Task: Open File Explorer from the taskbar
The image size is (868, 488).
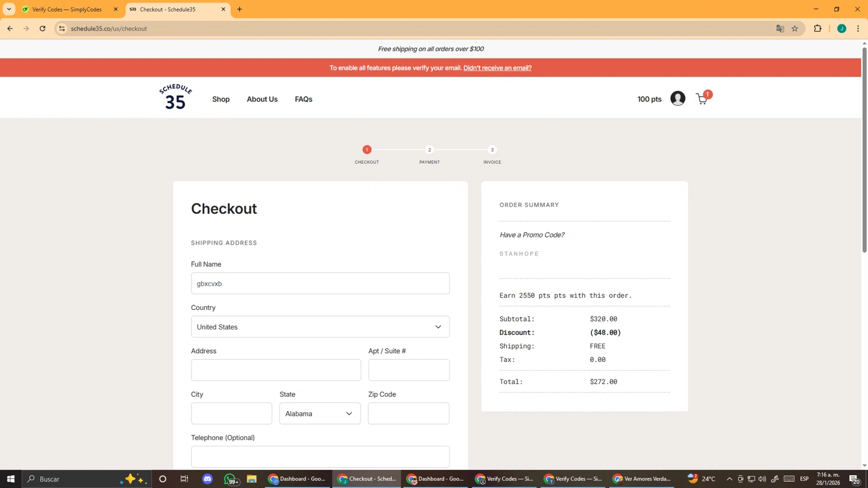Action: 252,479
